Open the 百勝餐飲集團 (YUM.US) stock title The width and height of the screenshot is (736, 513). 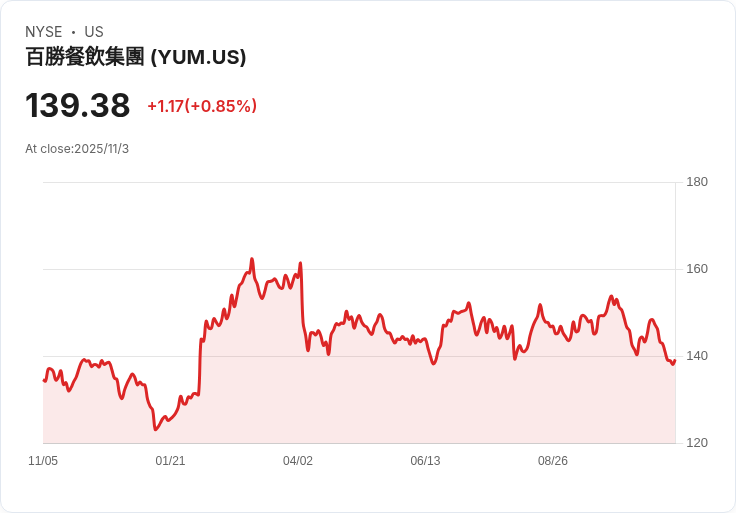click(136, 57)
